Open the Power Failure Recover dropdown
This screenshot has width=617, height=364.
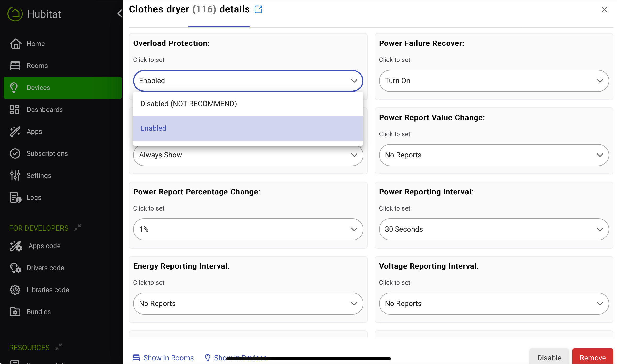pos(494,81)
